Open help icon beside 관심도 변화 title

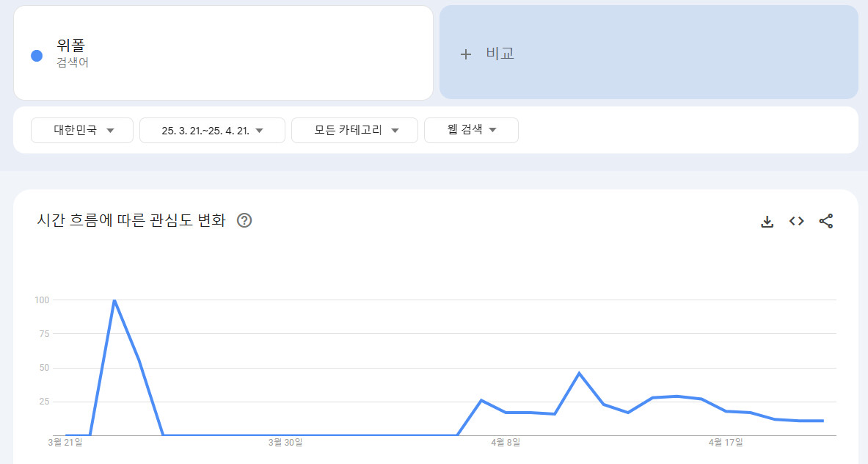[x=244, y=220]
